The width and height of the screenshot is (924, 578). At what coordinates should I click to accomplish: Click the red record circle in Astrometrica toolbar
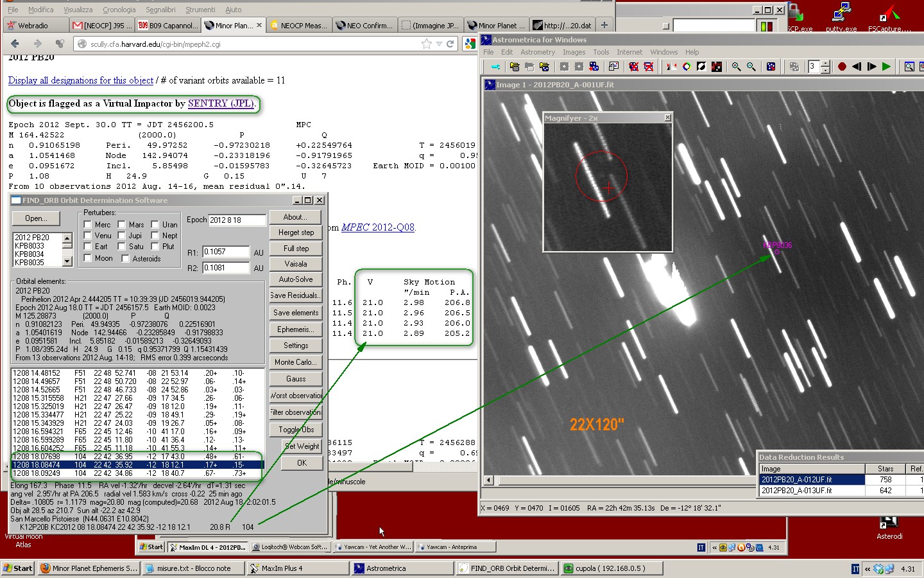(x=842, y=67)
